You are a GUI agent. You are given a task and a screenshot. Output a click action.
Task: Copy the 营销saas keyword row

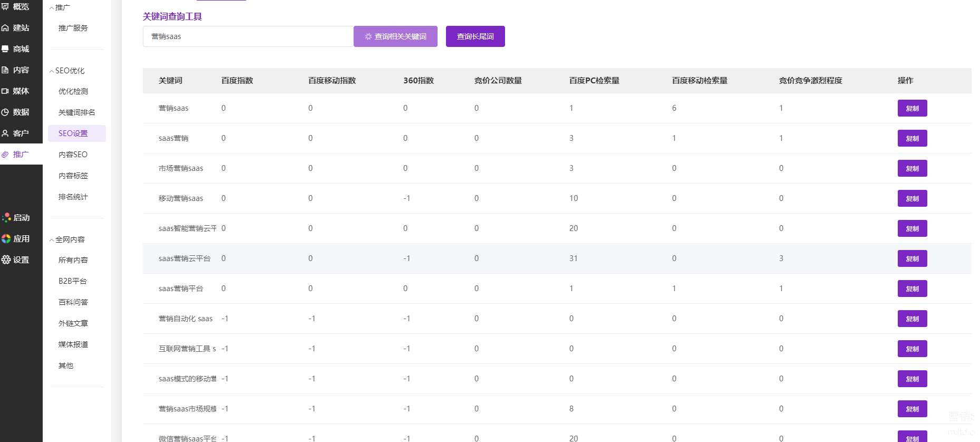(912, 108)
